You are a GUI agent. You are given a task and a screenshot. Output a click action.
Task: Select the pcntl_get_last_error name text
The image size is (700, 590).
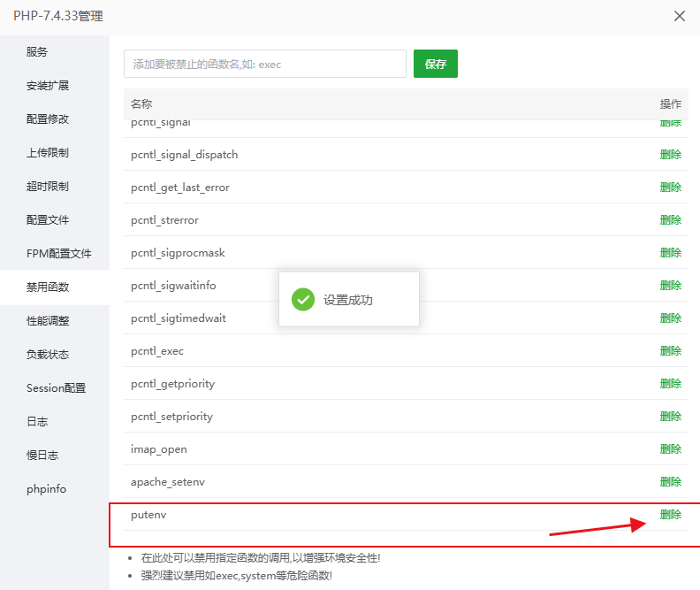180,188
